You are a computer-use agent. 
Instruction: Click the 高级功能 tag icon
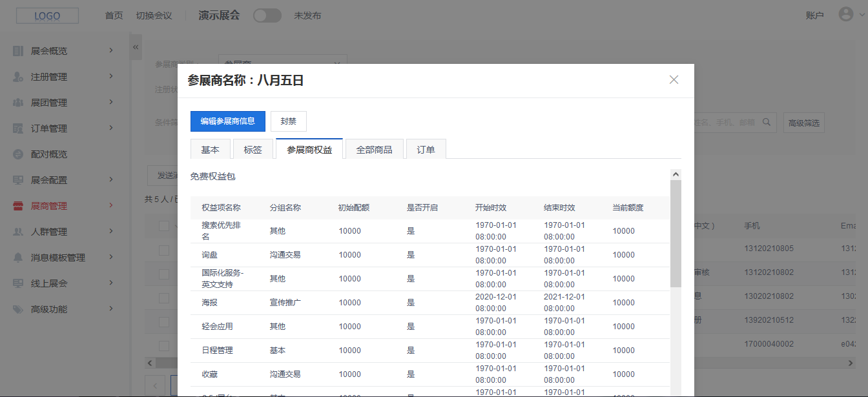click(x=18, y=309)
